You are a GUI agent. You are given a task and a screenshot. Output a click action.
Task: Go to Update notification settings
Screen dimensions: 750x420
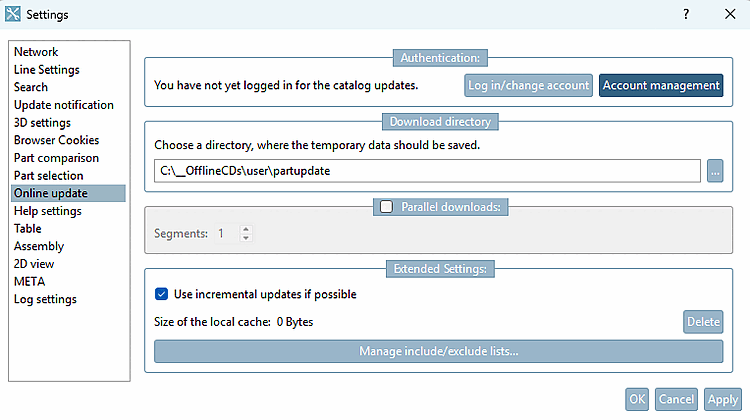coord(64,105)
